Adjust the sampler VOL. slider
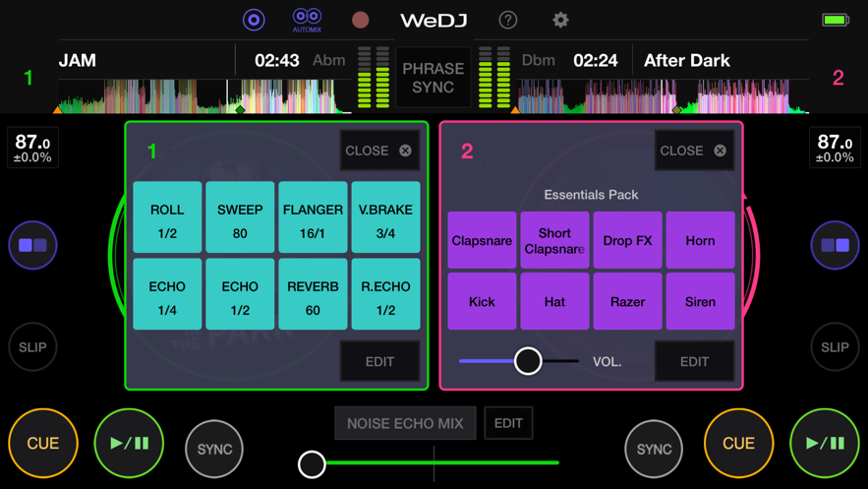 528,361
